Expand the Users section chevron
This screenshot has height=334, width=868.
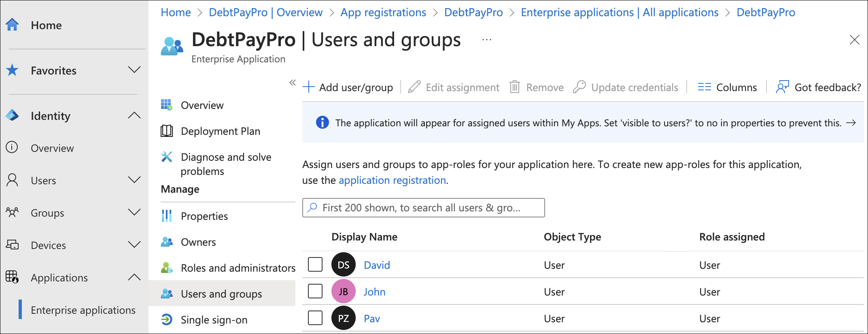(134, 180)
